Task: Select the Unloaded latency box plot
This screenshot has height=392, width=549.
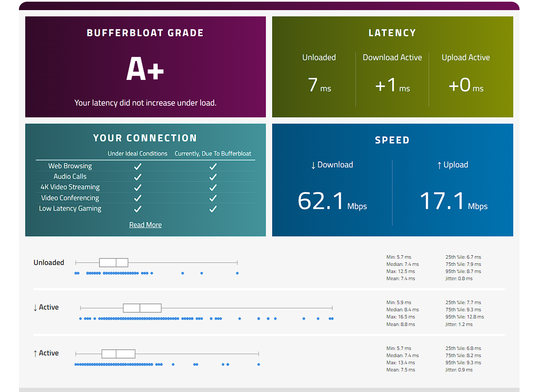Action: [156, 263]
